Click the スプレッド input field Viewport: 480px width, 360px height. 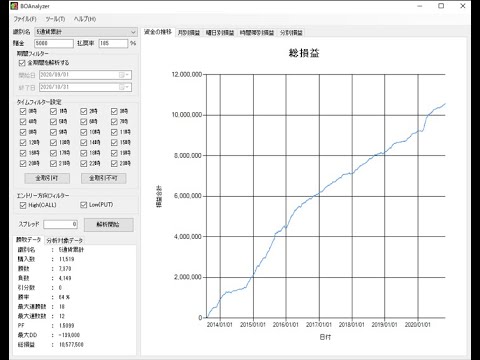click(60, 224)
